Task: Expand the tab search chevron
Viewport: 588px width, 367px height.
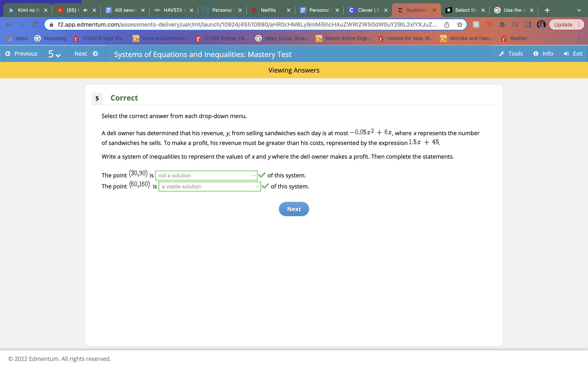Action: tap(579, 10)
